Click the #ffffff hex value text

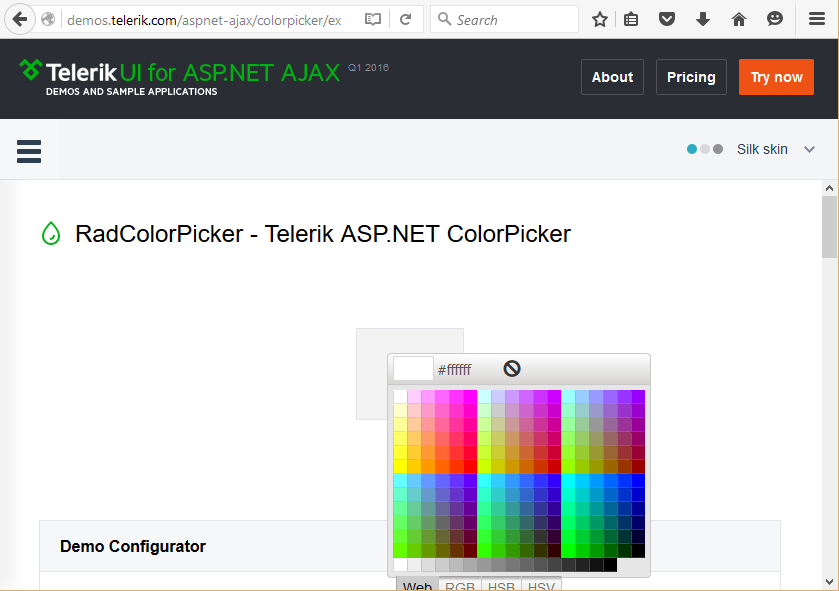454,370
